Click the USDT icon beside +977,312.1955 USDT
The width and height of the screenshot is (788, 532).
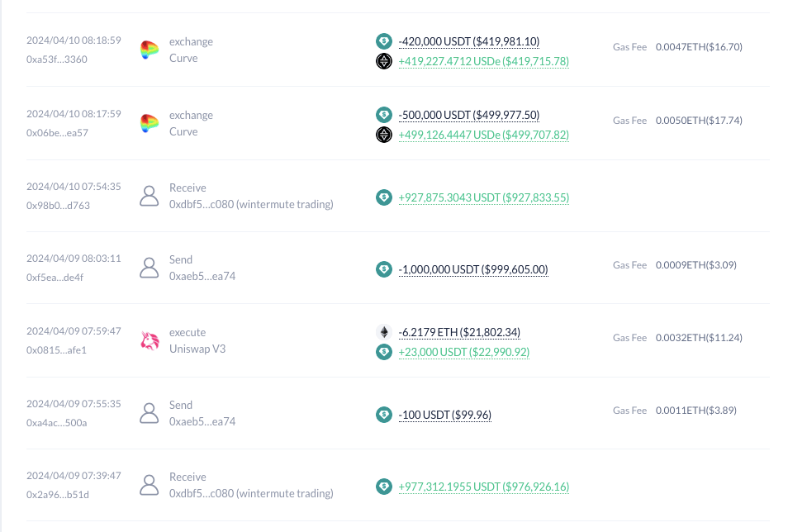point(384,487)
